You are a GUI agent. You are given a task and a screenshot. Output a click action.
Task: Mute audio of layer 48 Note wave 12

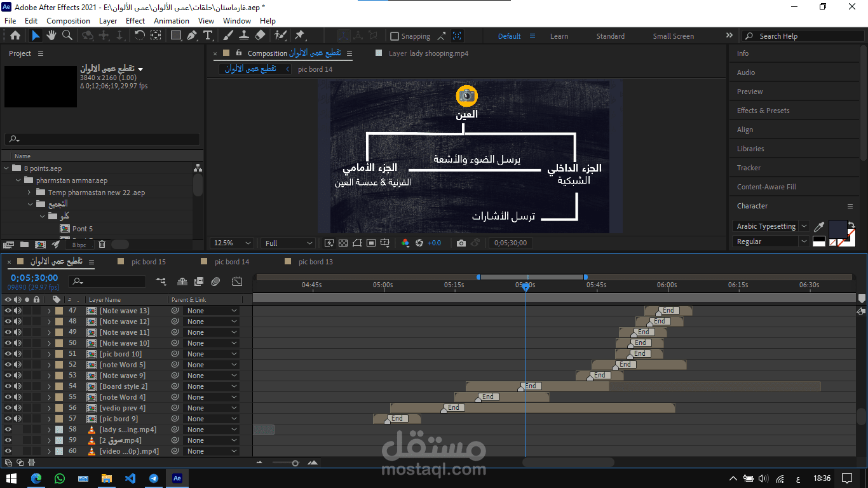tap(18, 322)
